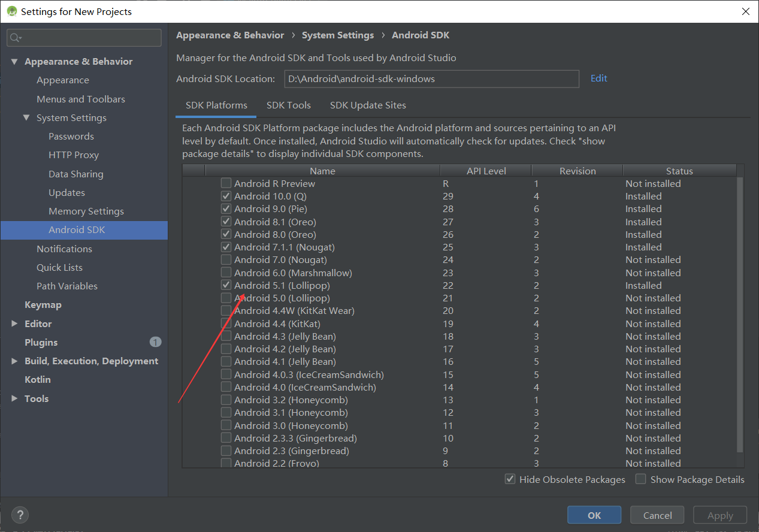The width and height of the screenshot is (759, 532).
Task: Check the Android R Preview checkbox
Action: coord(226,183)
